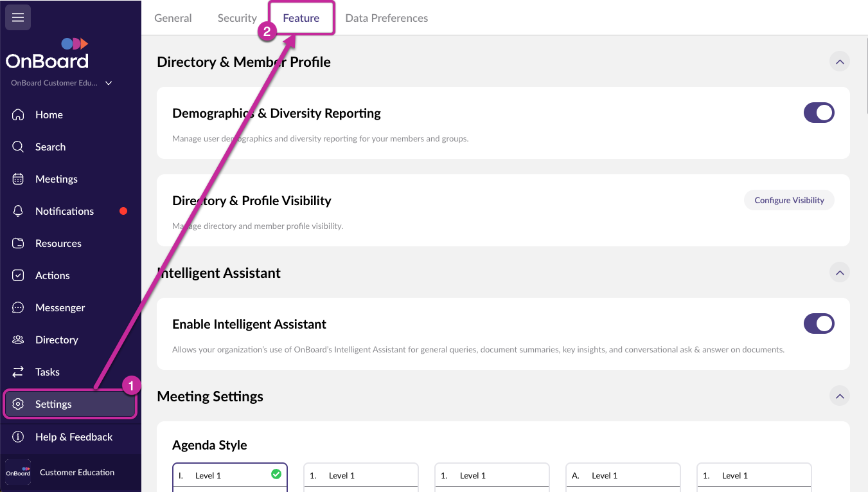Screen dimensions: 868x492
Task: Toggle Demographics & Diversity Reporting switch
Action: [x=819, y=113]
